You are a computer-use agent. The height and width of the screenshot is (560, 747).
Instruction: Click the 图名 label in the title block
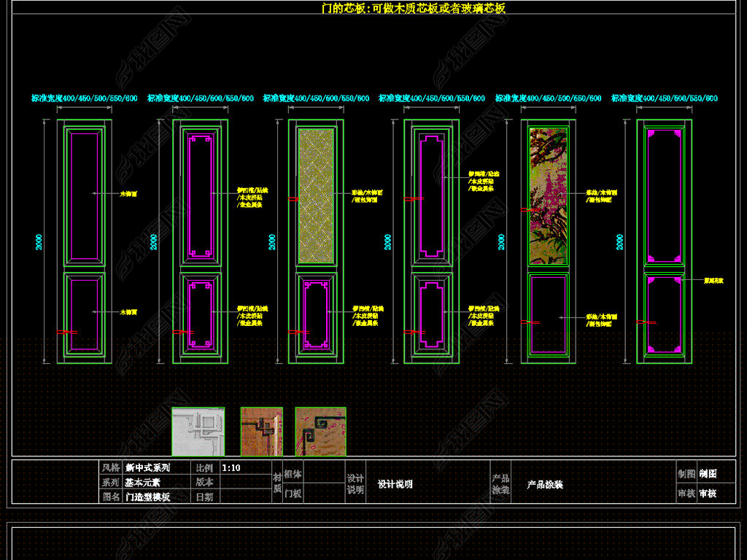(111, 497)
